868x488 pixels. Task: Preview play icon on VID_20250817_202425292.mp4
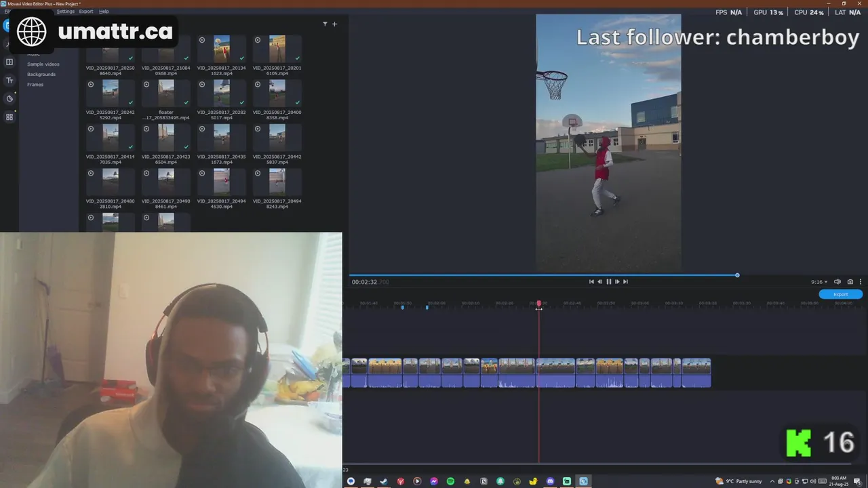(91, 85)
